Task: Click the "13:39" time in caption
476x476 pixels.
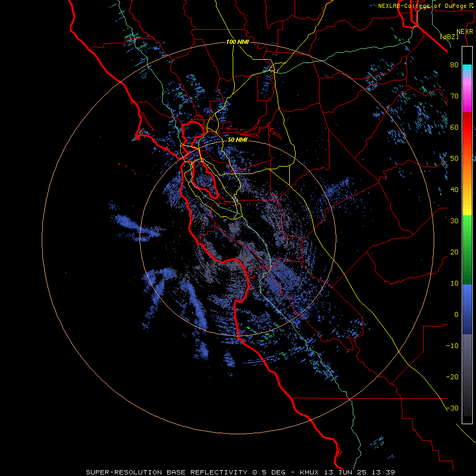Action: (384, 472)
